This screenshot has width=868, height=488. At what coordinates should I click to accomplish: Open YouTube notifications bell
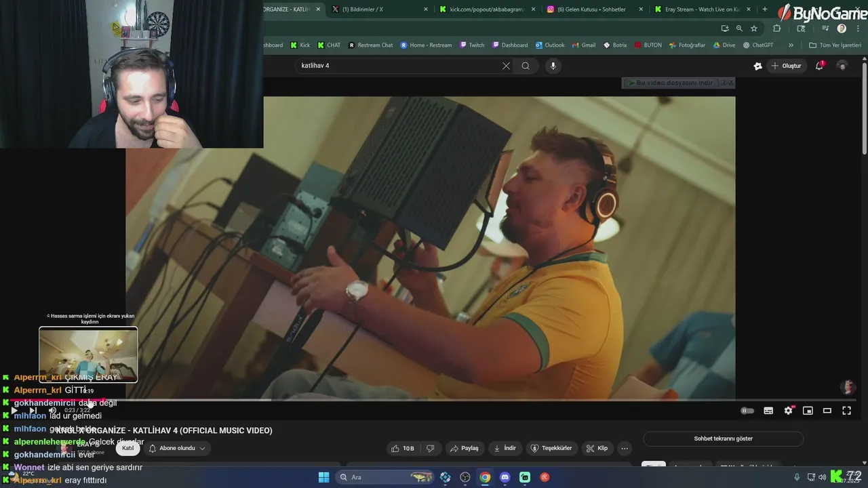(819, 66)
